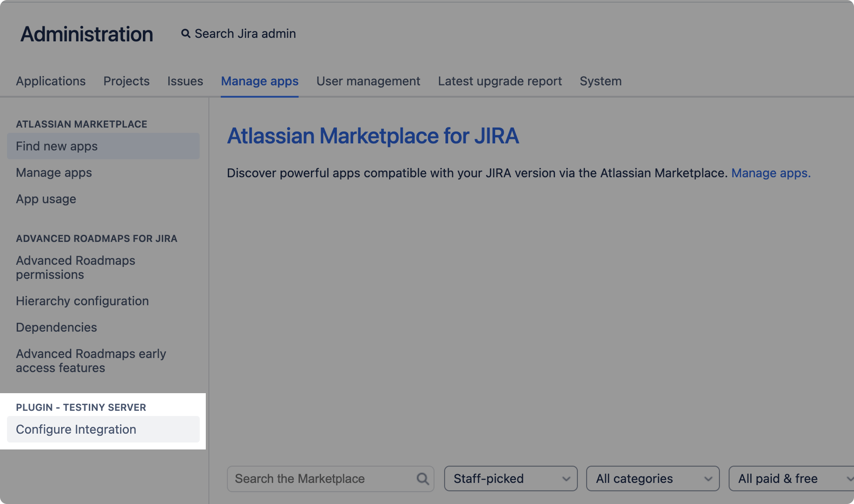
Task: Click the Search the Marketplace field
Action: coord(321,478)
